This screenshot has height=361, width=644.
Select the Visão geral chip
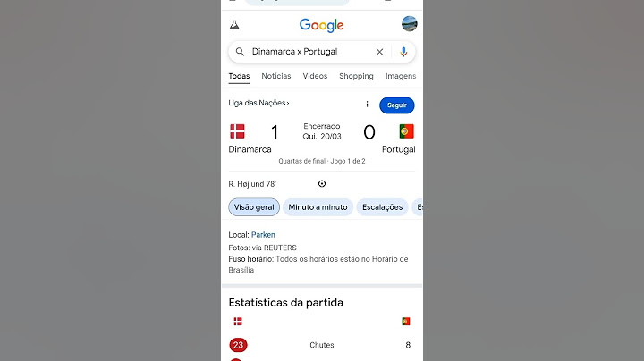pos(254,207)
